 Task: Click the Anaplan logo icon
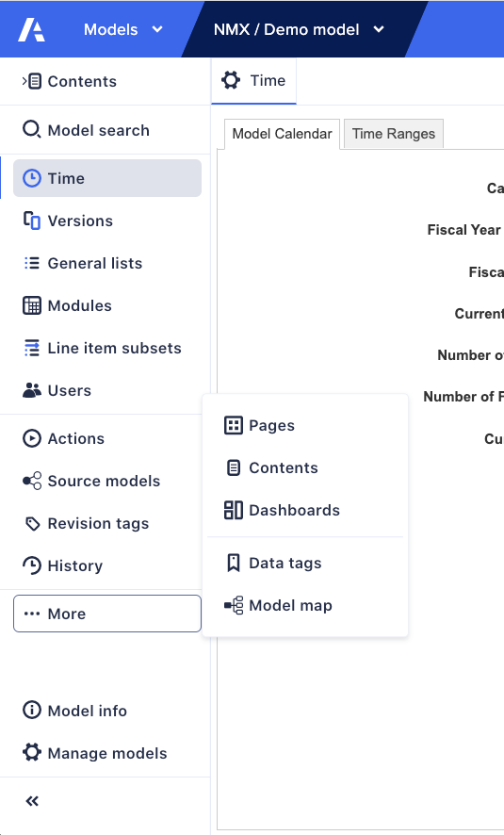31,29
